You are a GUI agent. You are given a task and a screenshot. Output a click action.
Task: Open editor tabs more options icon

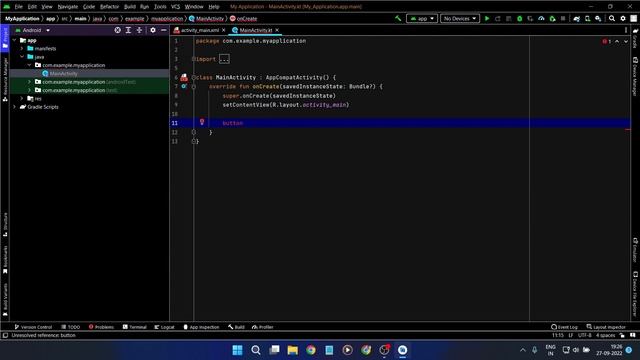tap(626, 30)
